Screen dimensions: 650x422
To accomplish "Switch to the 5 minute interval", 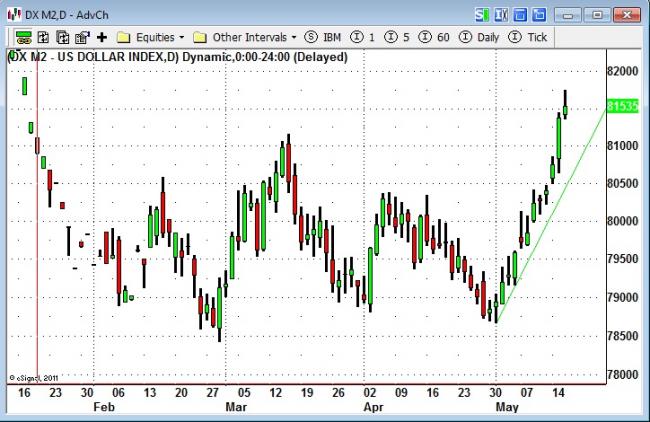I will (397, 37).
